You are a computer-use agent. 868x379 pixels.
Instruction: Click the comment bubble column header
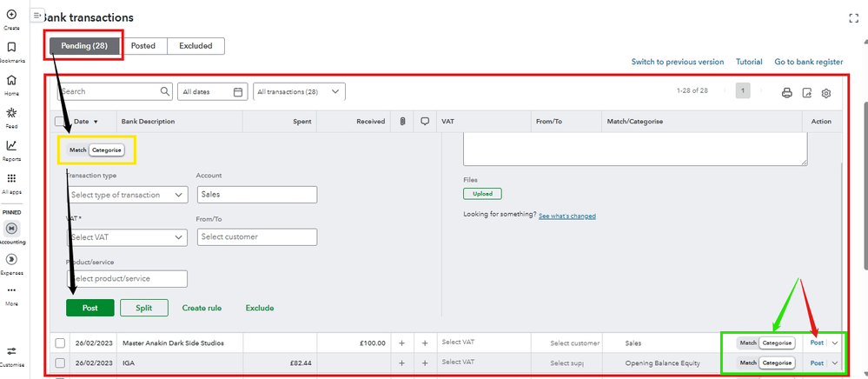click(x=425, y=122)
